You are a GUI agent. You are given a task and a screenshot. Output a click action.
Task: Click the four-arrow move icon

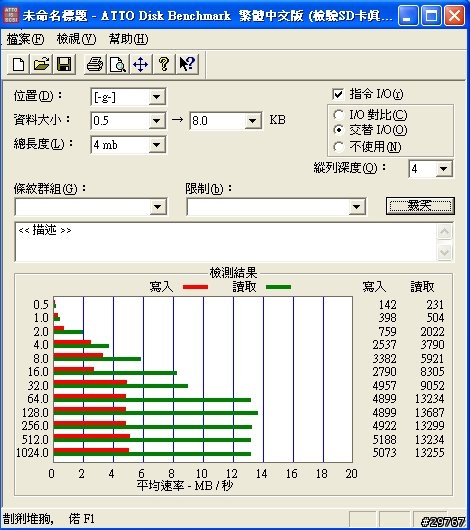point(141,64)
